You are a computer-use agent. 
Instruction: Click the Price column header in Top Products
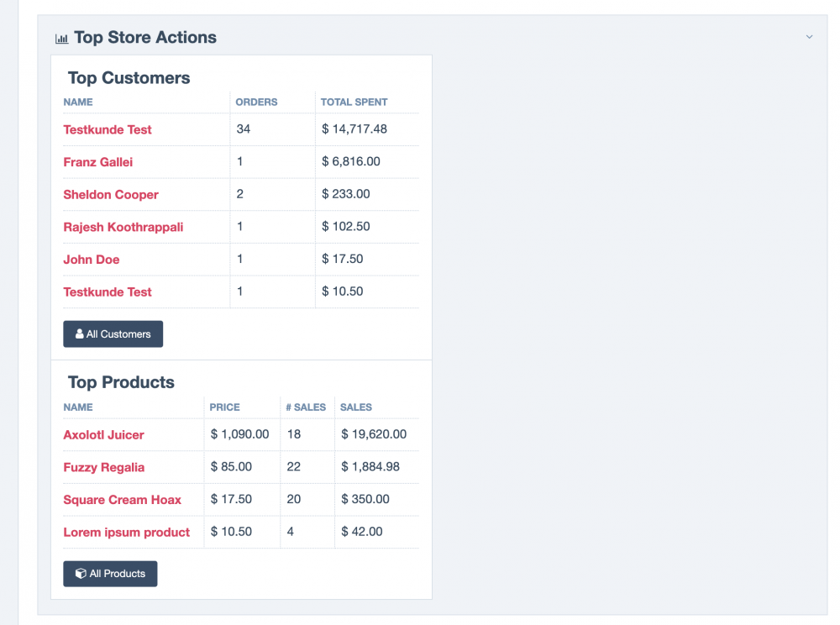(224, 407)
